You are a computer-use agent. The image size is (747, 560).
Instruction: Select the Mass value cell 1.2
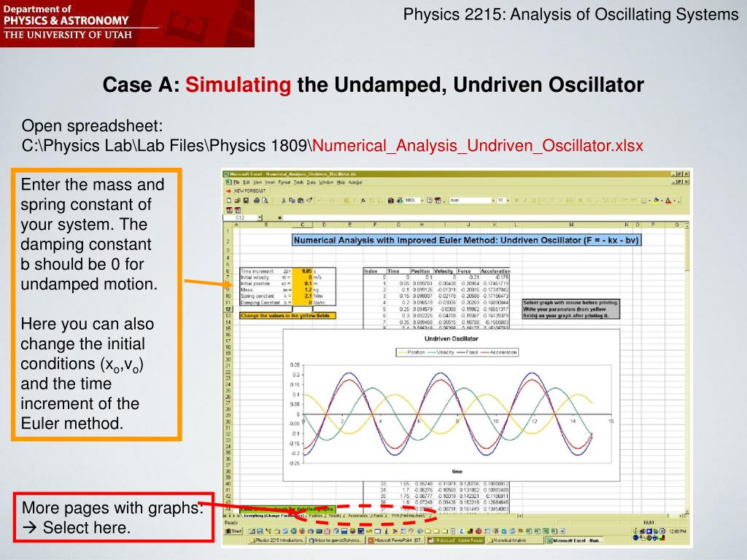click(301, 289)
